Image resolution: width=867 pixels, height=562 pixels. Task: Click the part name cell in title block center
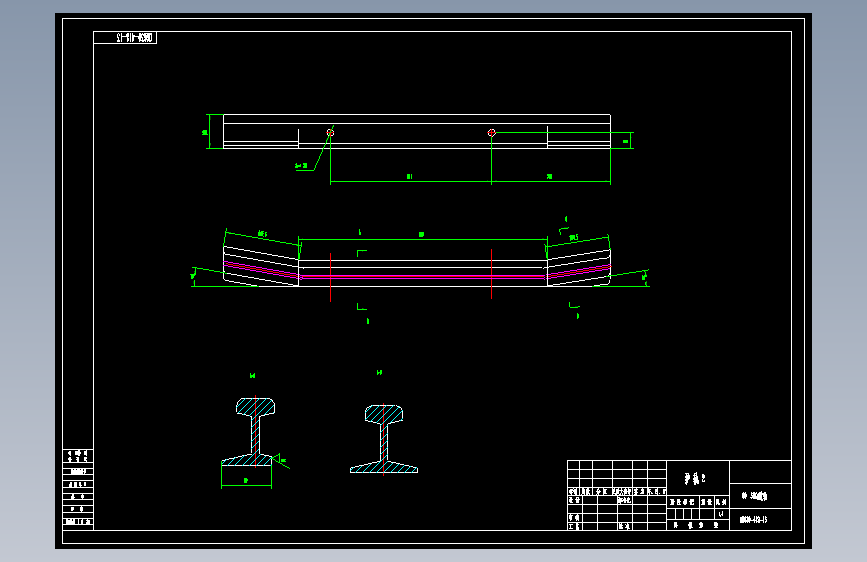[x=698, y=478]
